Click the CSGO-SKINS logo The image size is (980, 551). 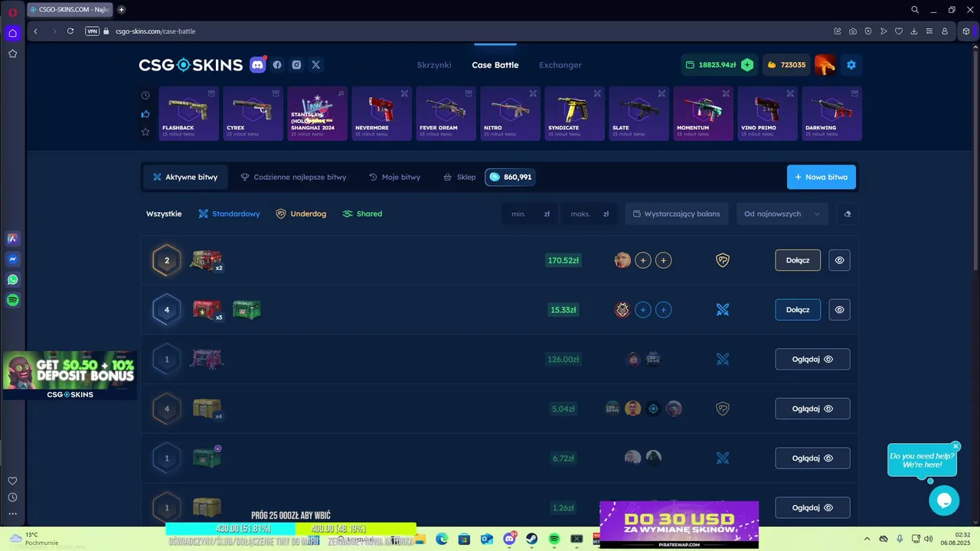coord(191,65)
